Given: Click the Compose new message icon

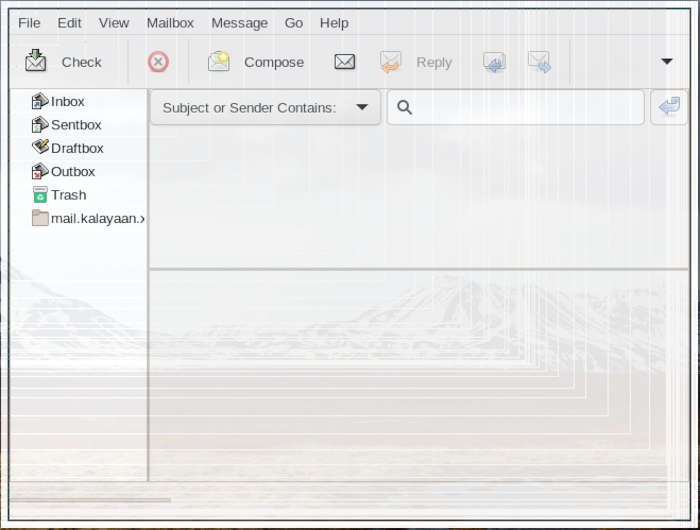Looking at the screenshot, I should 219,61.
